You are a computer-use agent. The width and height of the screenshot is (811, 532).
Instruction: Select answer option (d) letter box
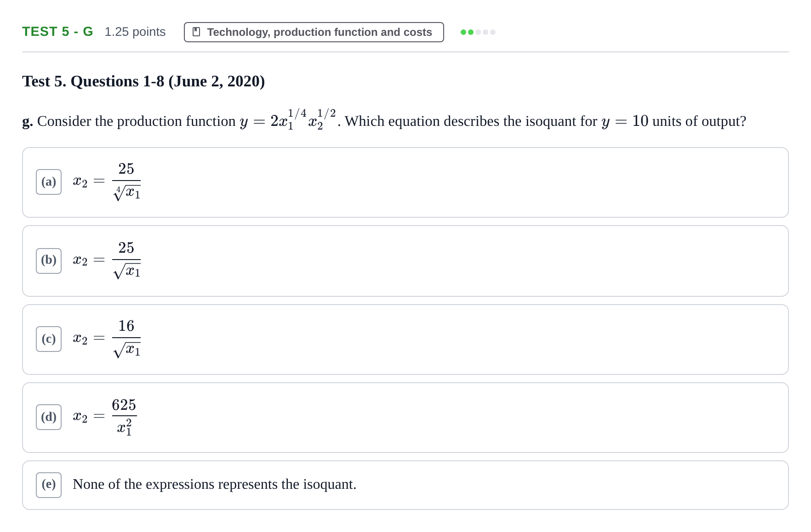49,417
